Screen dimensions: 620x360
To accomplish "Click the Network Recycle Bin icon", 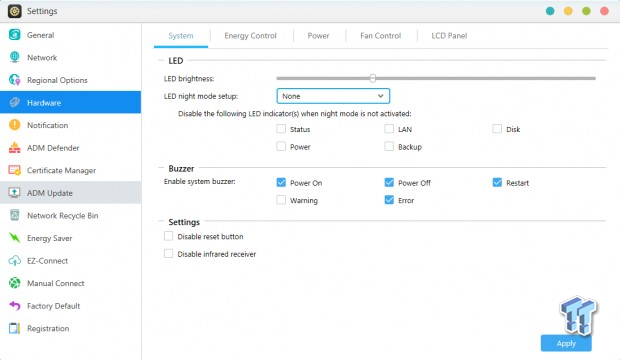I will point(15,215).
